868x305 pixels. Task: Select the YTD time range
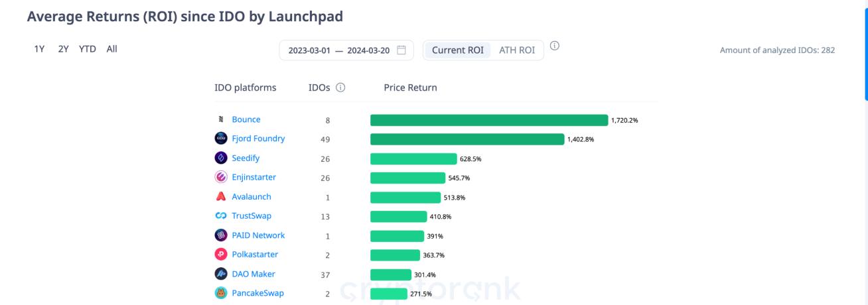(x=88, y=48)
